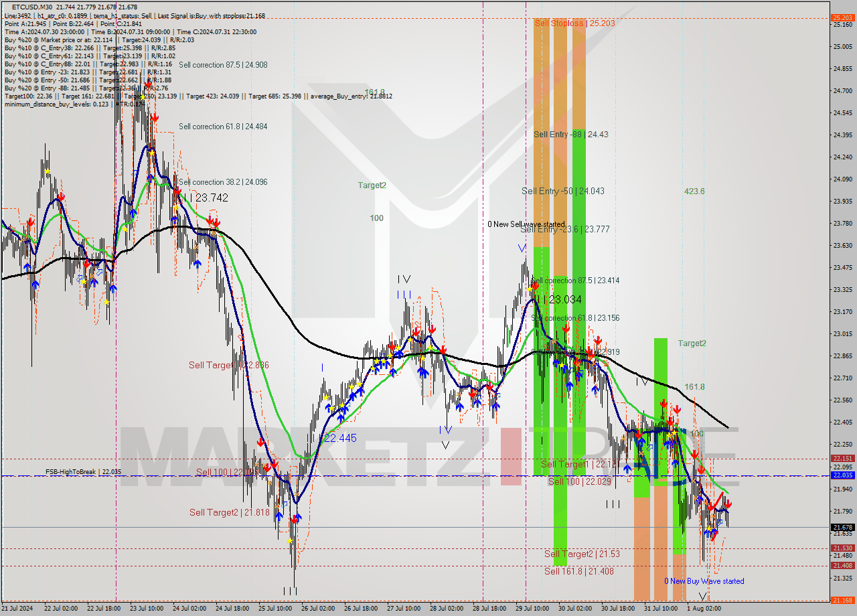Click the 'Sell 161.8 | 21.408' label
Viewport: 857px width, 616px height.
[578, 572]
